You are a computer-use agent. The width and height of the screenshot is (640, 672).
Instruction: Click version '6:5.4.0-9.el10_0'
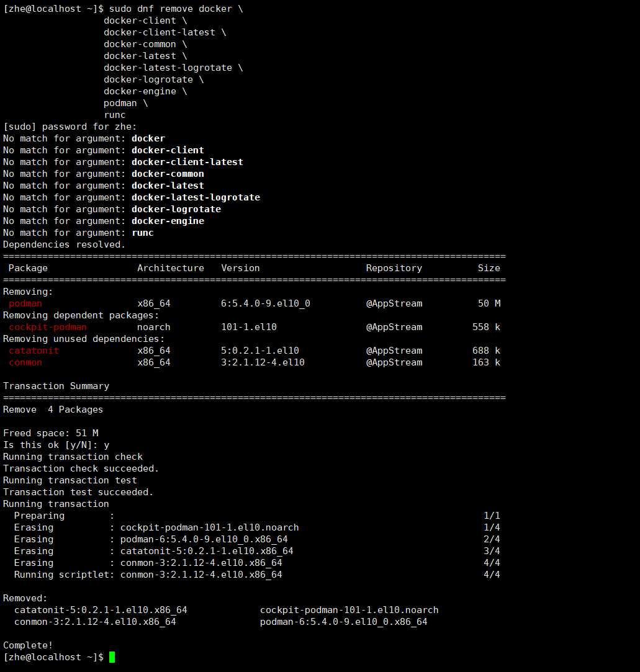(x=265, y=303)
